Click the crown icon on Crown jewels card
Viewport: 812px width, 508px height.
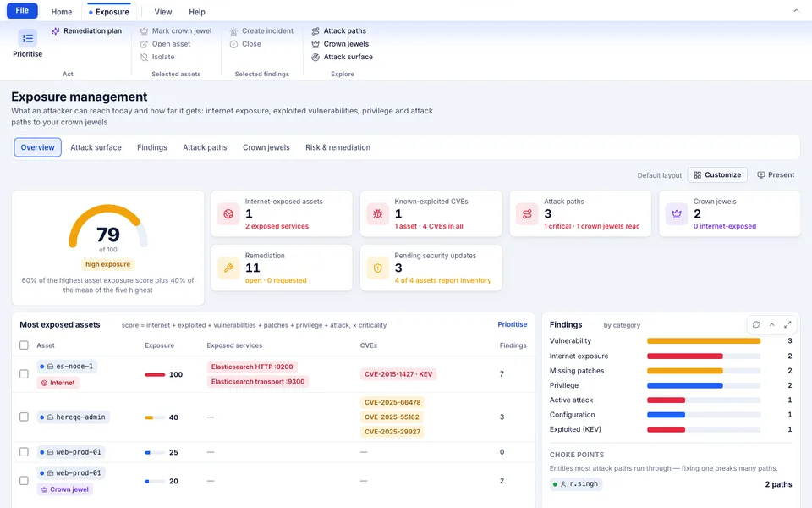point(677,213)
